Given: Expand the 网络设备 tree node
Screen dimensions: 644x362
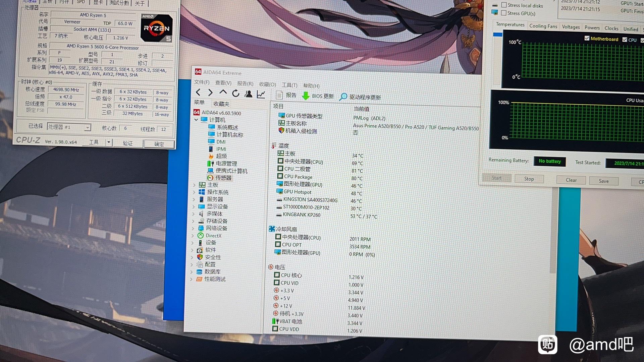Looking at the screenshot, I should coord(193,228).
